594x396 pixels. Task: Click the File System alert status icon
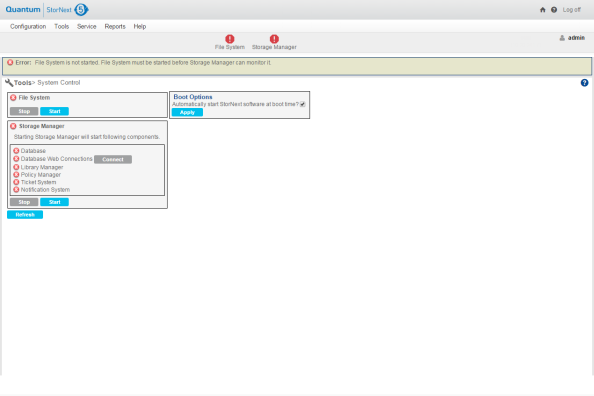tap(230, 39)
